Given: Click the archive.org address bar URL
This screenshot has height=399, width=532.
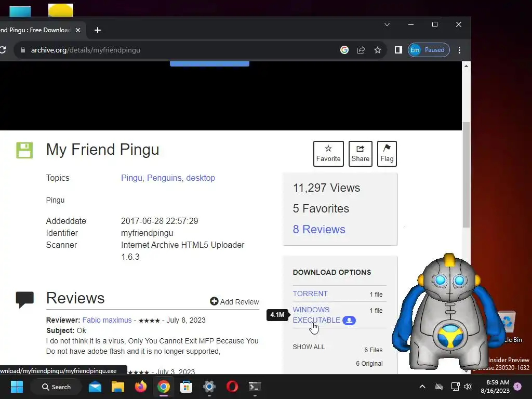Looking at the screenshot, I should click(86, 50).
